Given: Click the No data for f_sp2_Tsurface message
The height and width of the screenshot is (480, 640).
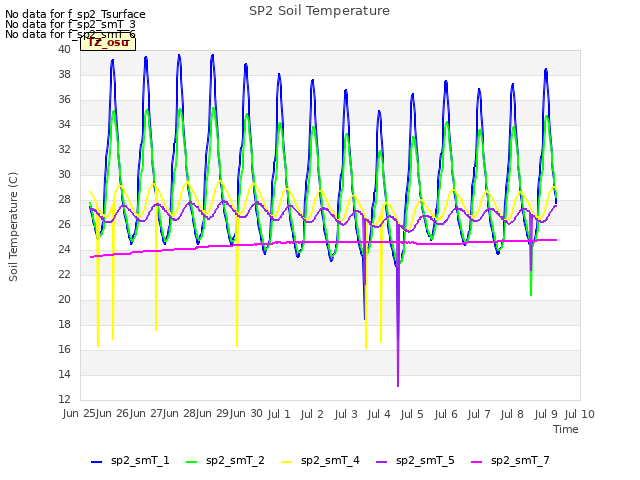Looking at the screenshot, I should pyautogui.click(x=75, y=14).
